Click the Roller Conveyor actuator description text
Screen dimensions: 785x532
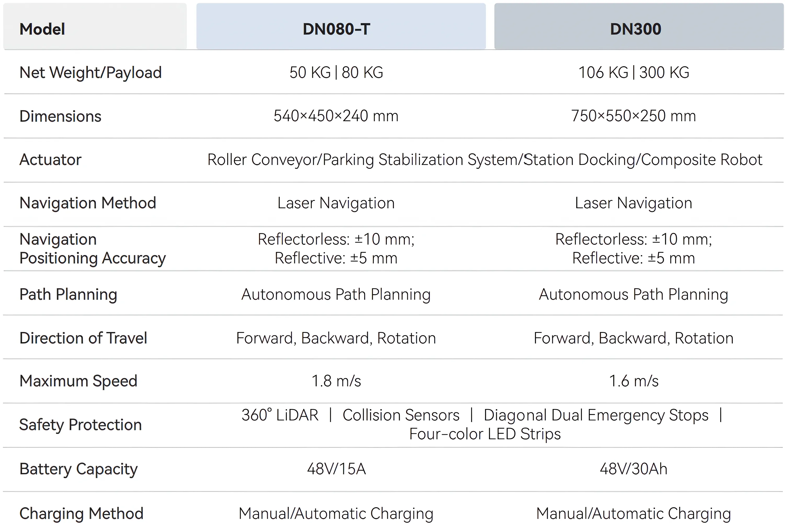click(485, 160)
